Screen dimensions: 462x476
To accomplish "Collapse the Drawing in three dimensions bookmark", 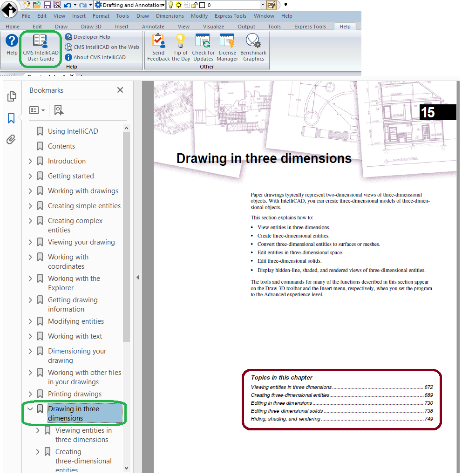I will (x=30, y=409).
